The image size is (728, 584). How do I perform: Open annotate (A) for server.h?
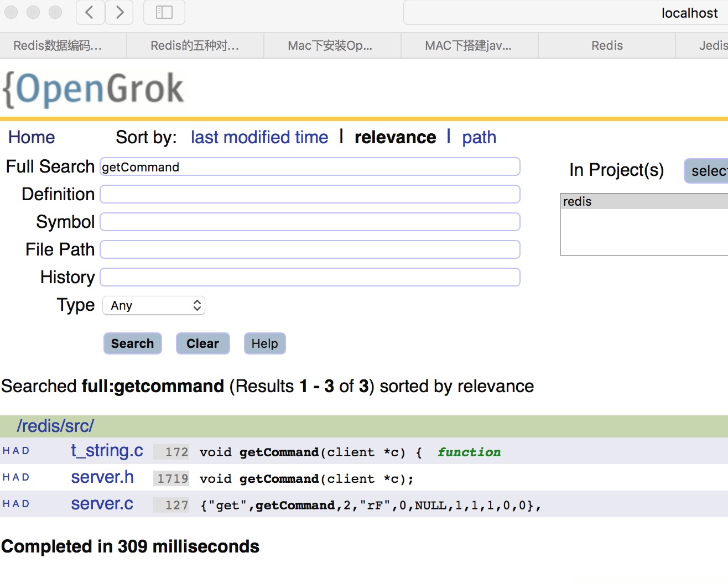15,477
